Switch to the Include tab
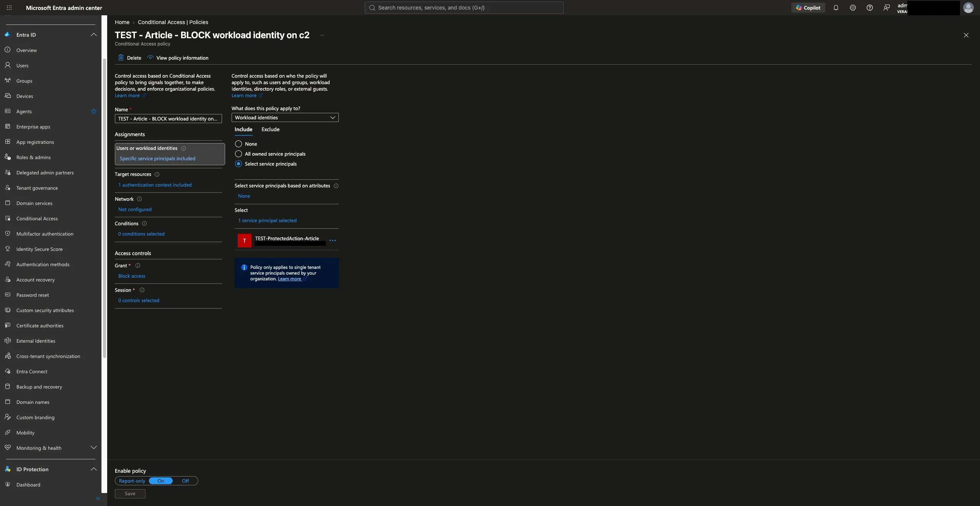Screen dimensions: 980x506 point(243,130)
